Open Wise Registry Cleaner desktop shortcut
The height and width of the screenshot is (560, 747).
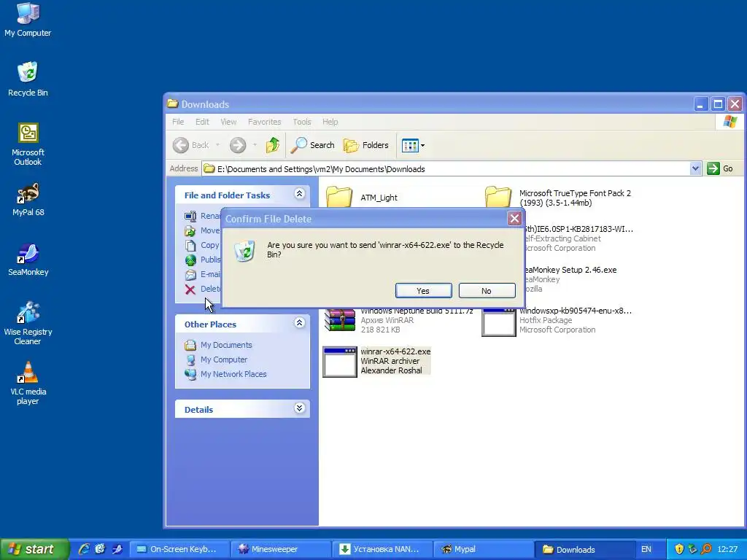(x=28, y=323)
